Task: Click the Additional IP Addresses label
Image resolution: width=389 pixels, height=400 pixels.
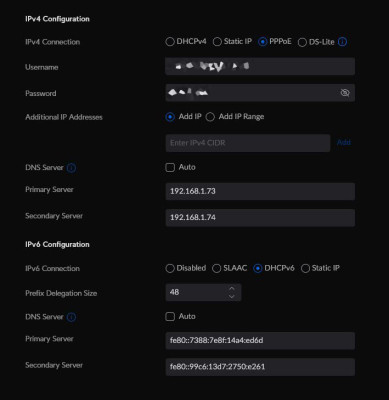Action: coord(64,117)
